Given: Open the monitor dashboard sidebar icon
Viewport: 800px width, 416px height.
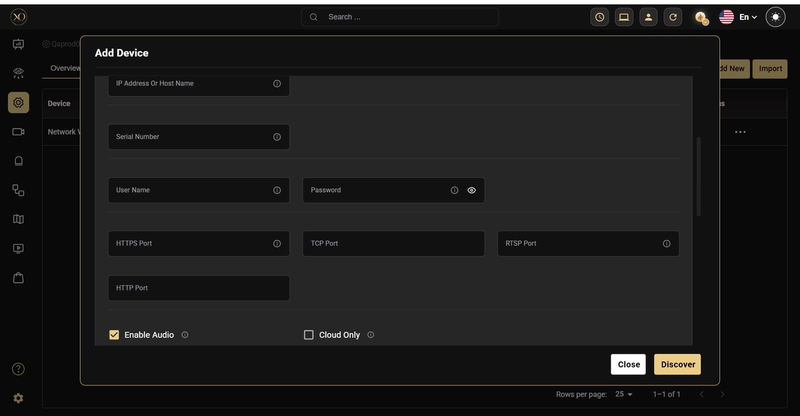Looking at the screenshot, I should (18, 44).
